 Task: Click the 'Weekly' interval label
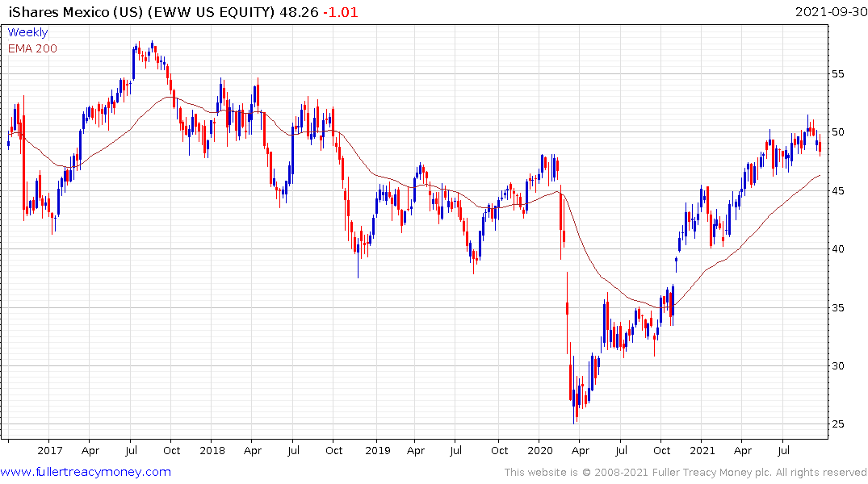pyautogui.click(x=27, y=32)
